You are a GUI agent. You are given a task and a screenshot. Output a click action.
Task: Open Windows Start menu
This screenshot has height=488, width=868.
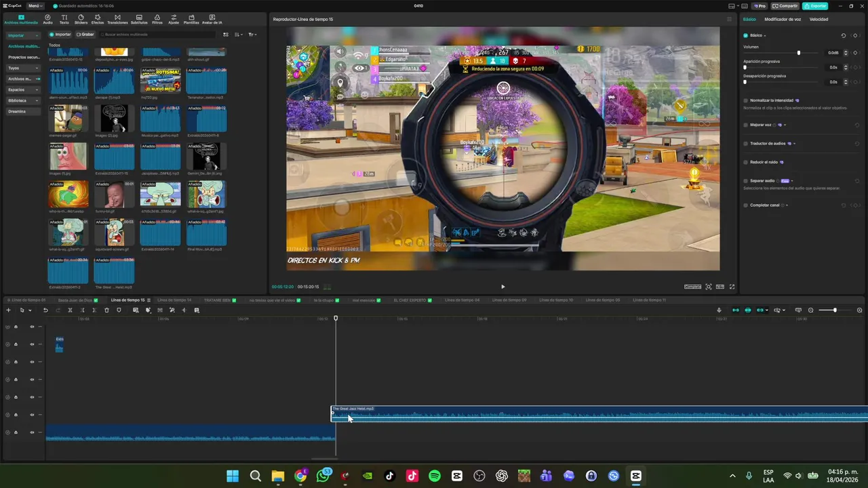point(233,476)
